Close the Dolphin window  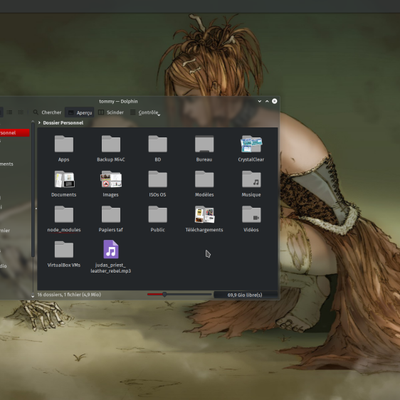coord(275,101)
